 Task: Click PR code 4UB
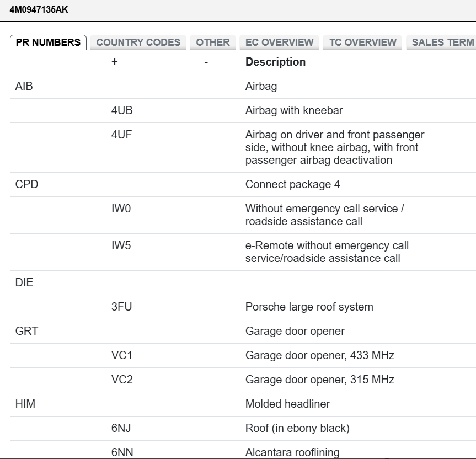[x=122, y=110]
